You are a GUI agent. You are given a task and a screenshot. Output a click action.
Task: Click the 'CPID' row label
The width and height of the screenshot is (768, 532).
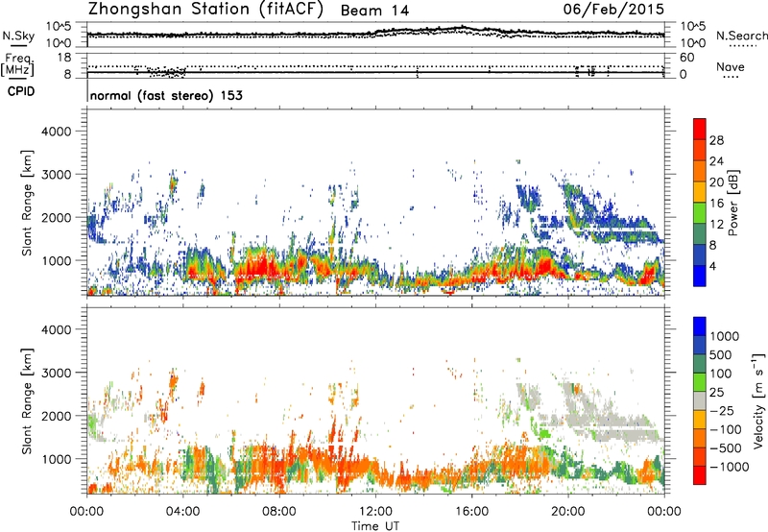[x=21, y=91]
